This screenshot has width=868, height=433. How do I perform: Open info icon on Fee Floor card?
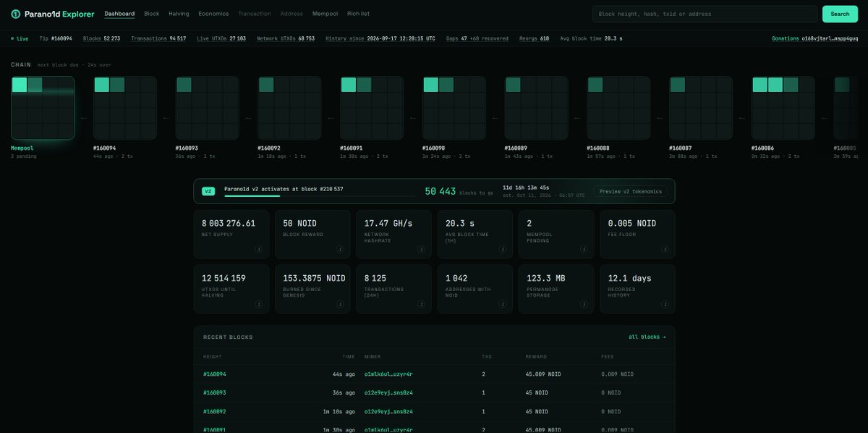(x=665, y=250)
